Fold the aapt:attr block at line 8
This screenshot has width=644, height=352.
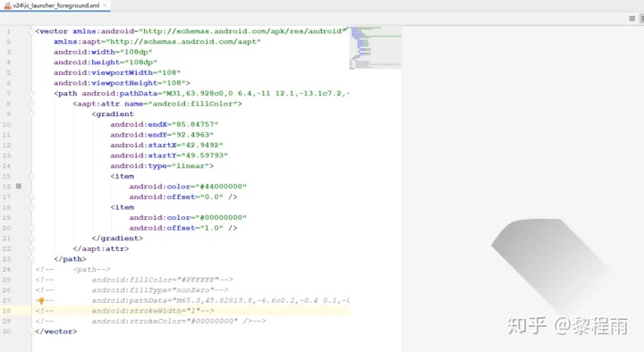[x=31, y=104]
